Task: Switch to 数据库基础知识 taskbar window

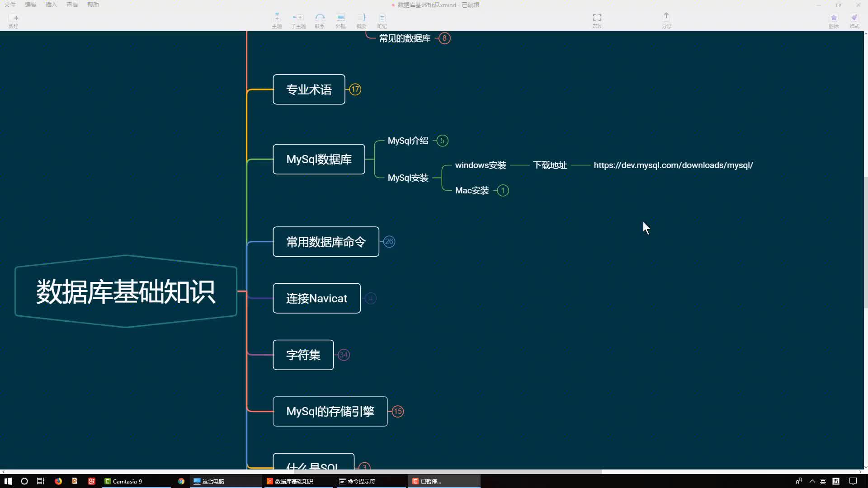Action: tap(298, 481)
